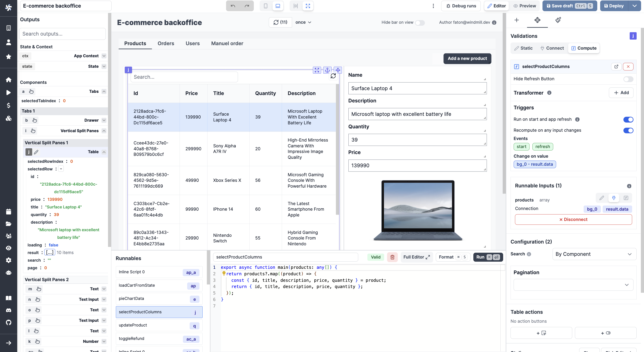Select the Orders tab
The image size is (644, 352).
click(166, 43)
